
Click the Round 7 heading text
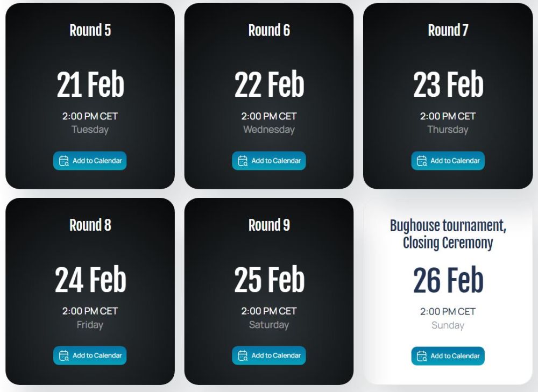click(448, 30)
